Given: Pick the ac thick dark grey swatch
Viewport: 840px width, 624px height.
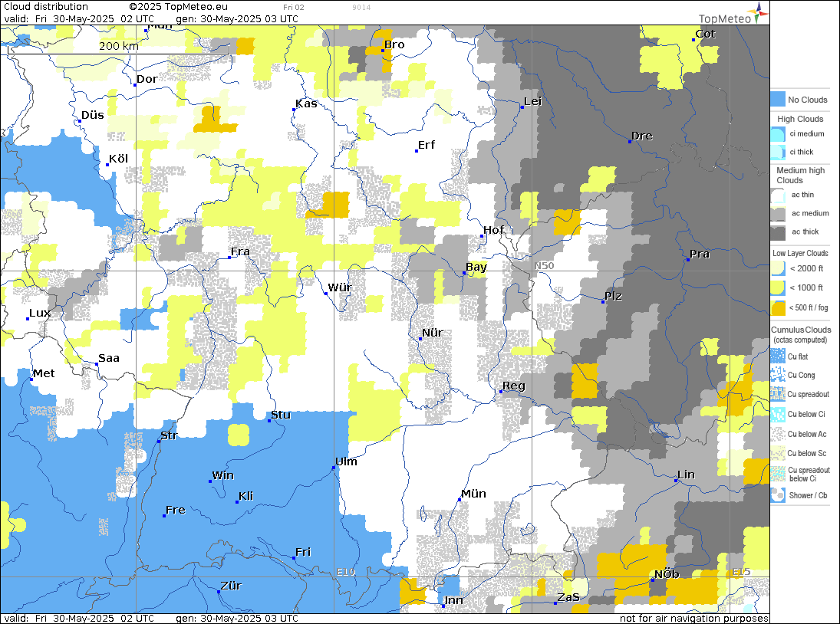Looking at the screenshot, I should pos(778,232).
